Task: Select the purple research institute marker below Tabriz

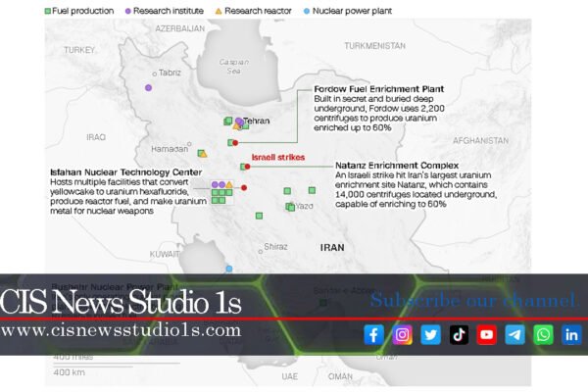Action: [149, 88]
